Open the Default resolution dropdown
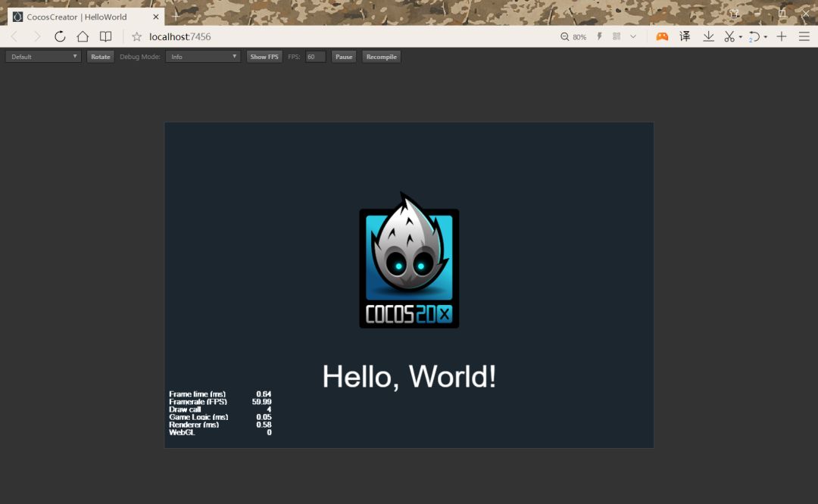The height and width of the screenshot is (504, 818). coord(43,57)
